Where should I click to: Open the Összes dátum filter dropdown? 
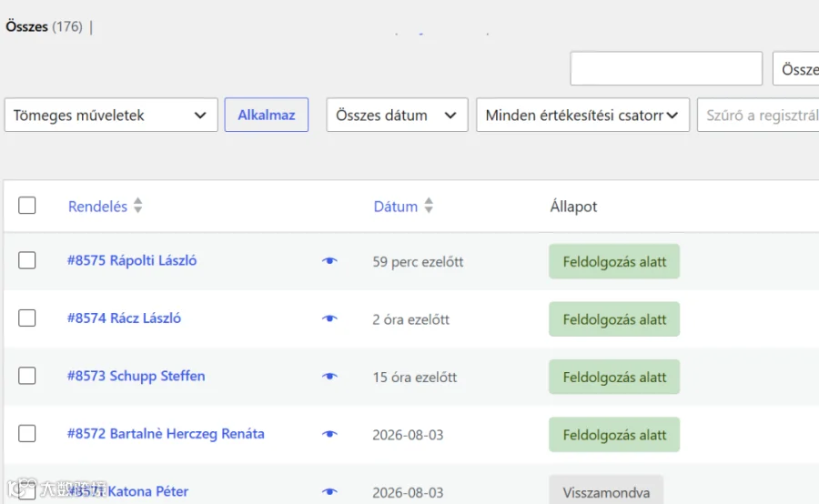pyautogui.click(x=397, y=115)
